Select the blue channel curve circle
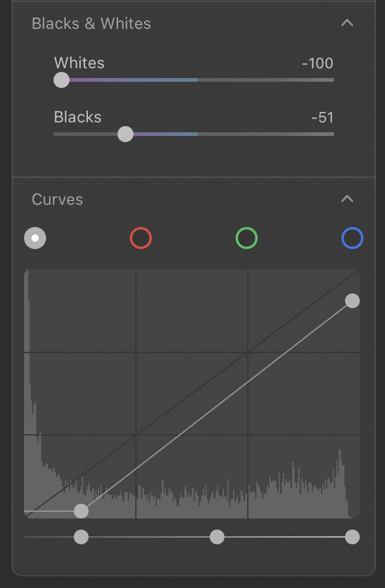The image size is (385, 588). (x=352, y=238)
